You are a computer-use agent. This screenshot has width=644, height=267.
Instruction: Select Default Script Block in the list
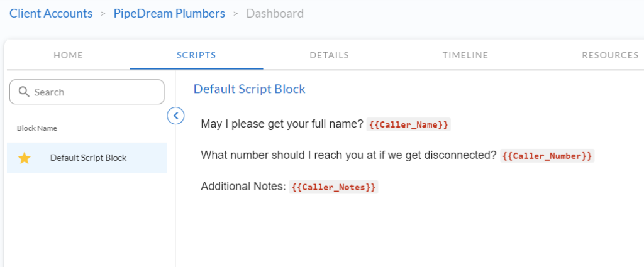pos(87,158)
